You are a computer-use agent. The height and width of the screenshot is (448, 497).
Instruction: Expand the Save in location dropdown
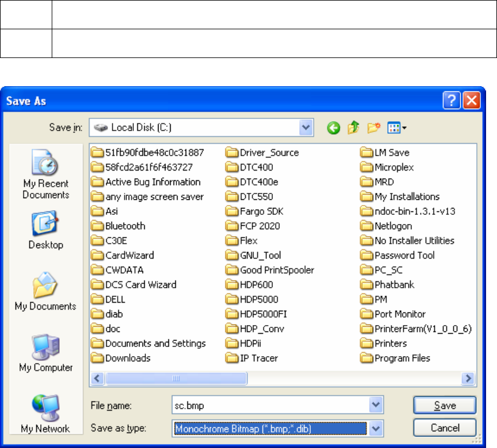(306, 128)
